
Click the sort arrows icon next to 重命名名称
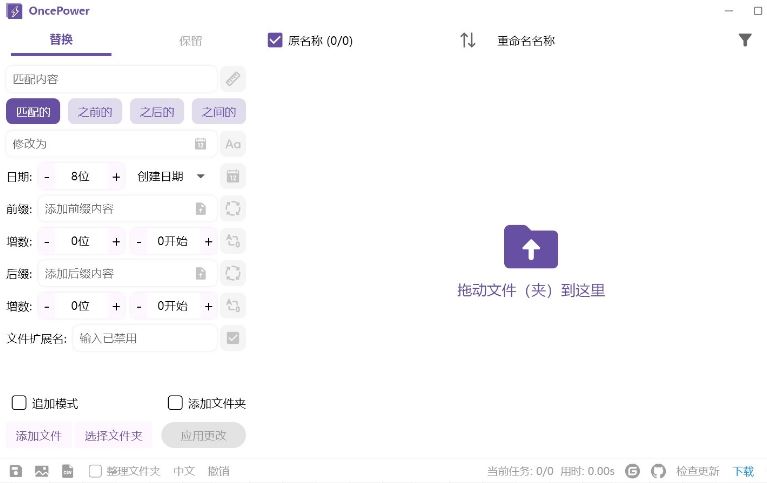coord(468,41)
